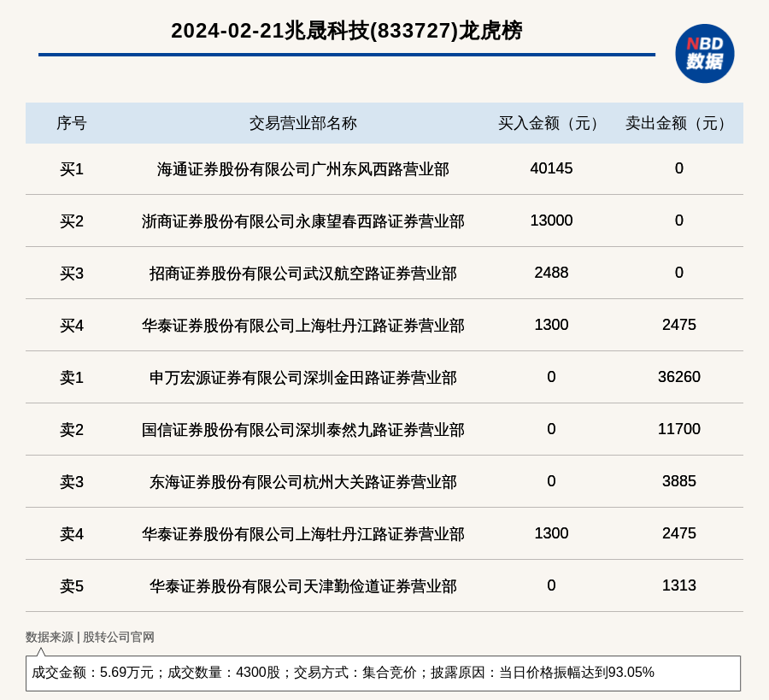The image size is (769, 700).
Task: Click buy amount 1300 in 卖4 row
Action: [551, 533]
